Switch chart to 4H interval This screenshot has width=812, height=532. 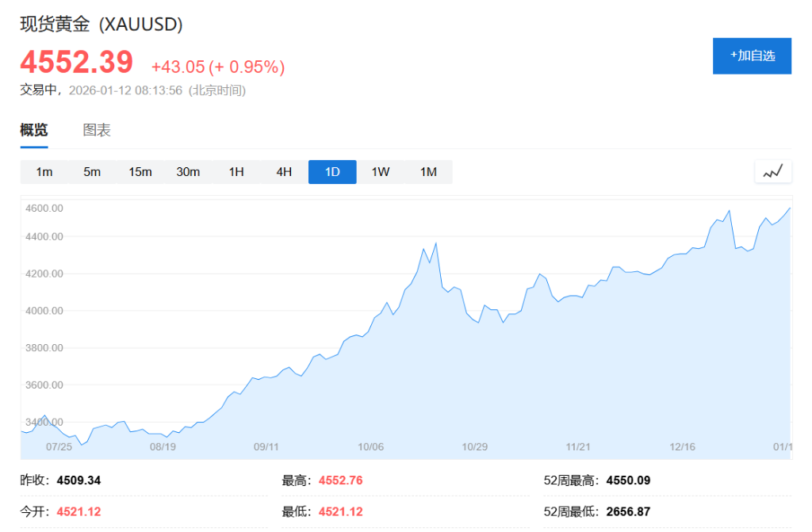click(x=284, y=171)
